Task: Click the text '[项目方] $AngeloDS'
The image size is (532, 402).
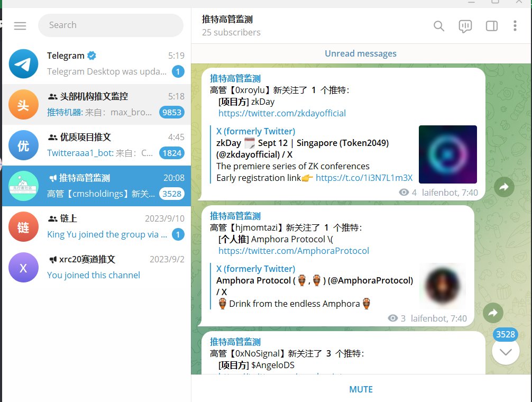Action: (256, 366)
